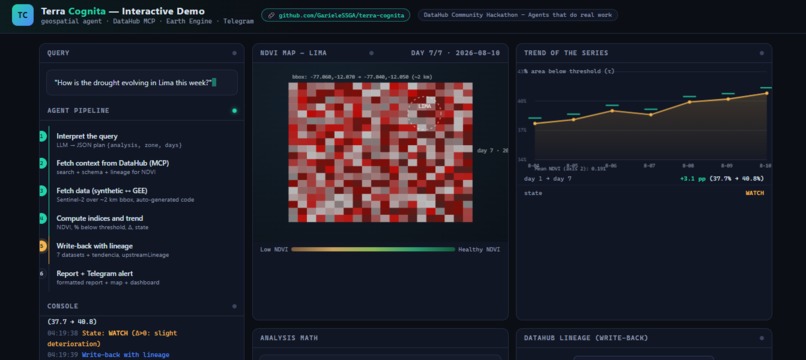Screen dimensions: 806x360
Task: Click the trend chart data point for 8-06
Action: click(x=612, y=111)
